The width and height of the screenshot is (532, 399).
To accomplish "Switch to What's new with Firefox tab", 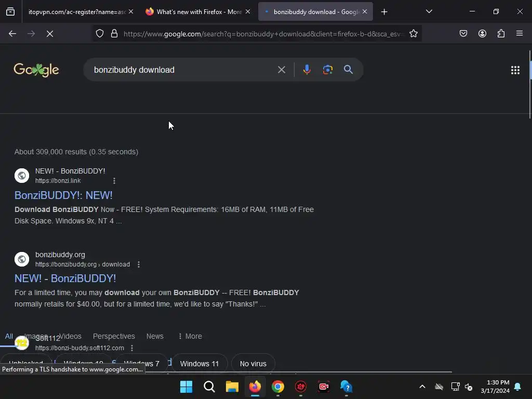I will click(199, 12).
